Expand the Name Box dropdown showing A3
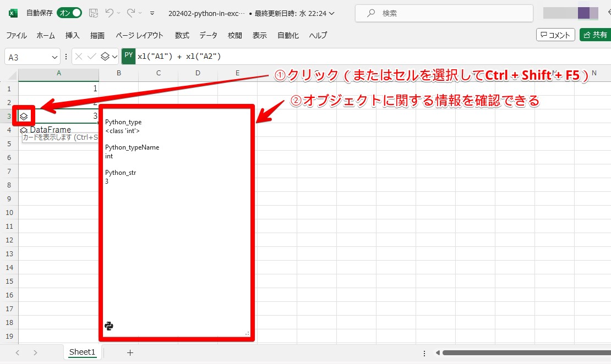This screenshot has width=611, height=364. point(54,57)
